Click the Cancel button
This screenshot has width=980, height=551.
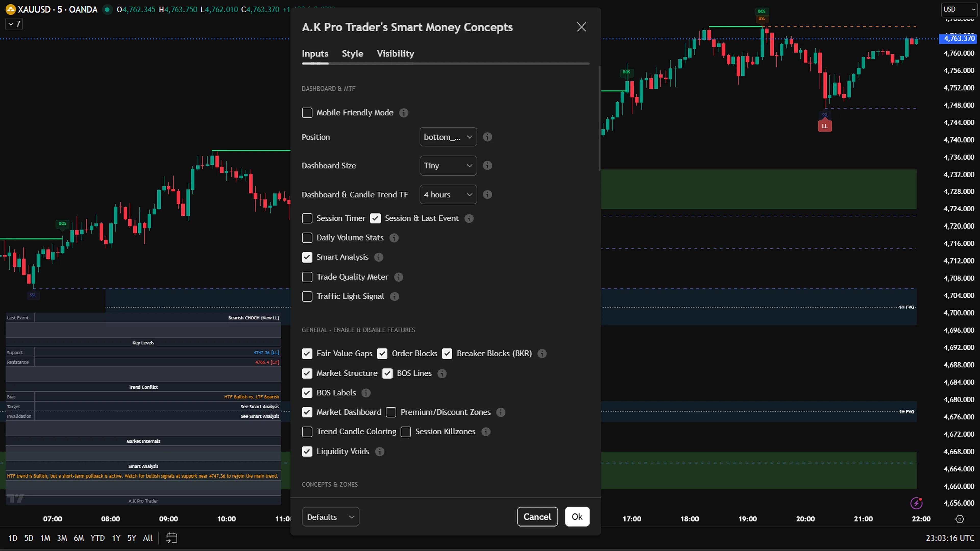[x=537, y=516]
